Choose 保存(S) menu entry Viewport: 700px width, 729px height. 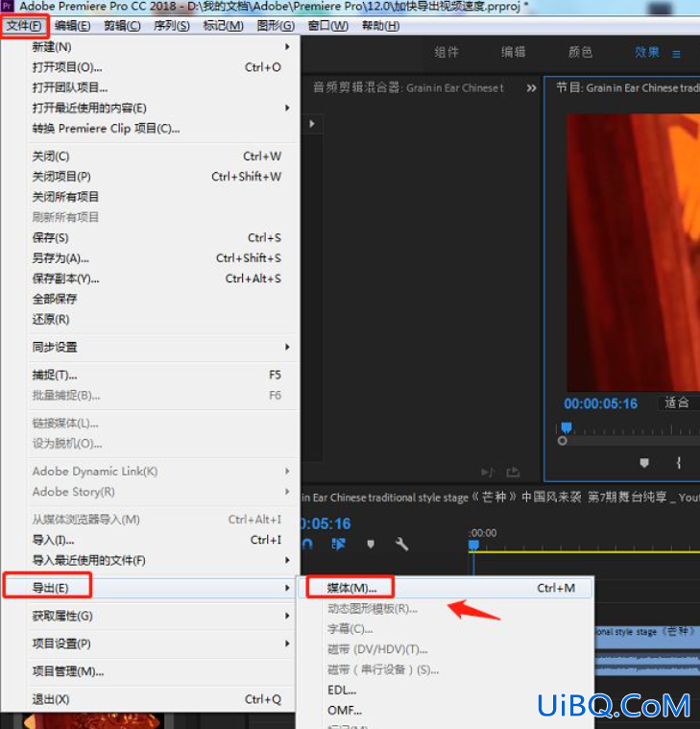pyautogui.click(x=161, y=238)
